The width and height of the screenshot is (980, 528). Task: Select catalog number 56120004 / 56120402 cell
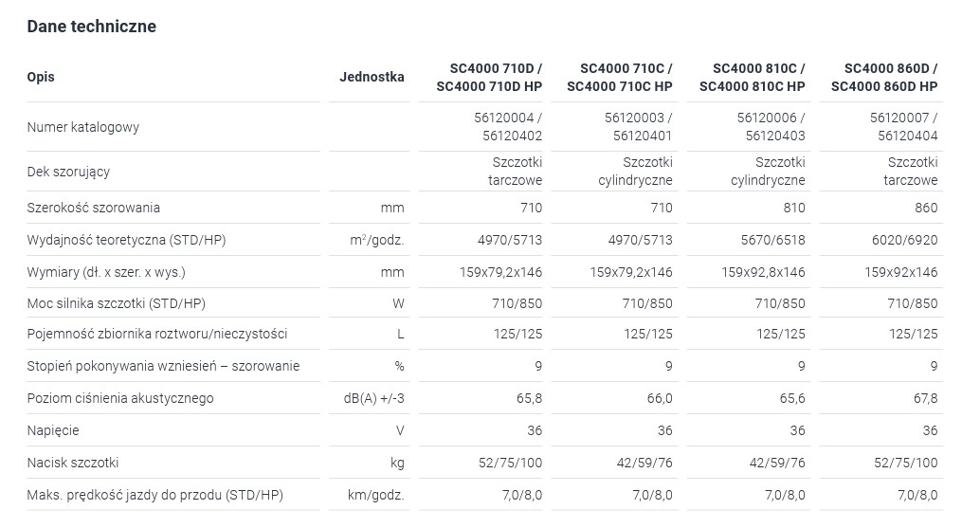pos(509,127)
